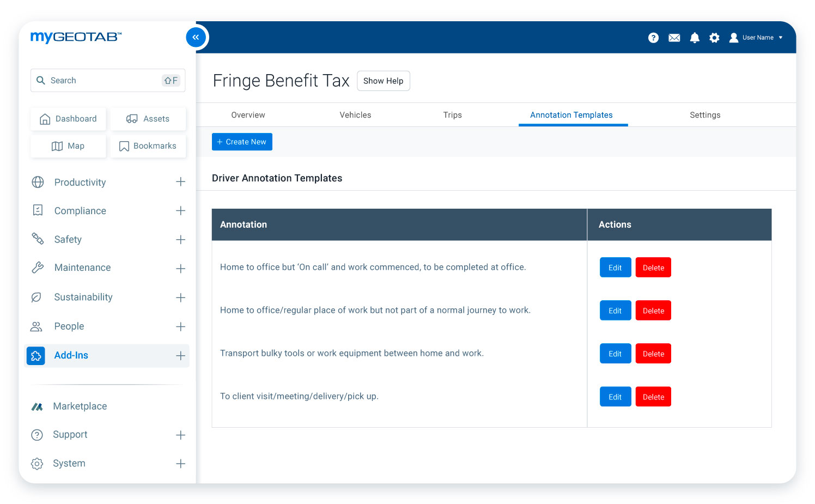The image size is (815, 504).
Task: Click the MyGeotab logo
Action: [76, 37]
